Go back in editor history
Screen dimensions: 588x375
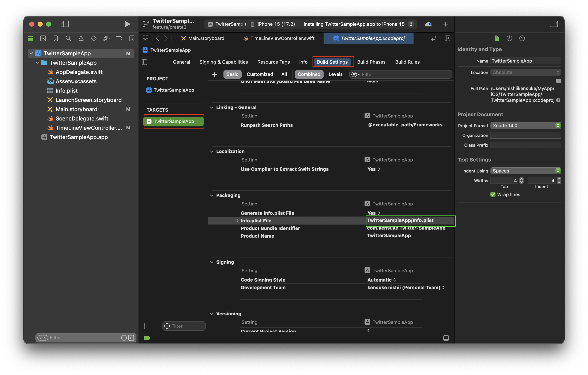(x=158, y=38)
